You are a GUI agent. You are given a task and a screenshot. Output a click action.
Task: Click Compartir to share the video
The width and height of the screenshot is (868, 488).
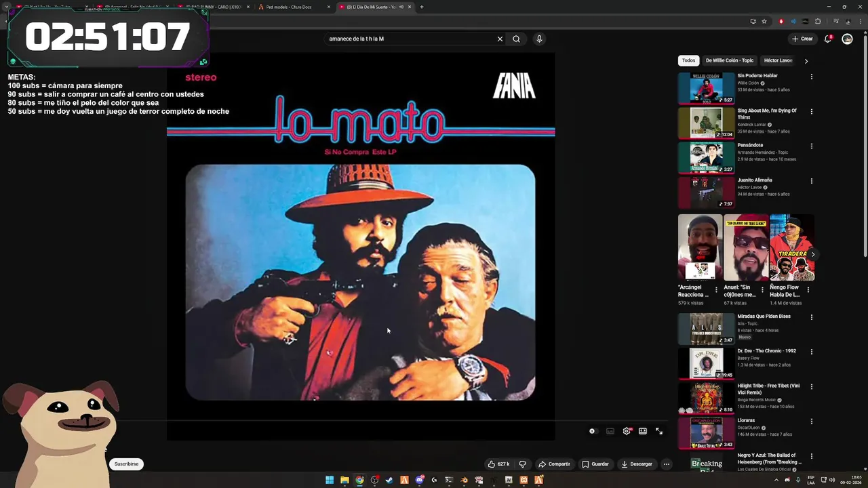point(554,464)
